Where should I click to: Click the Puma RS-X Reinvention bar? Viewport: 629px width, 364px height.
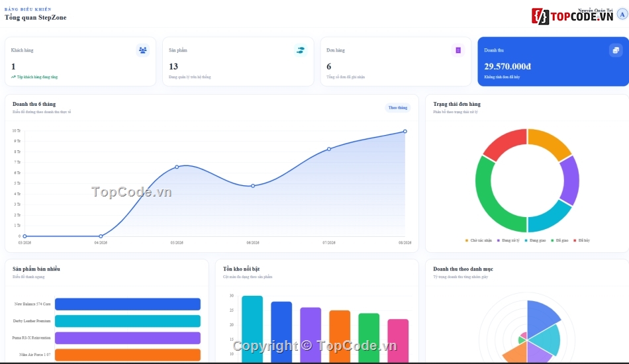(x=128, y=338)
